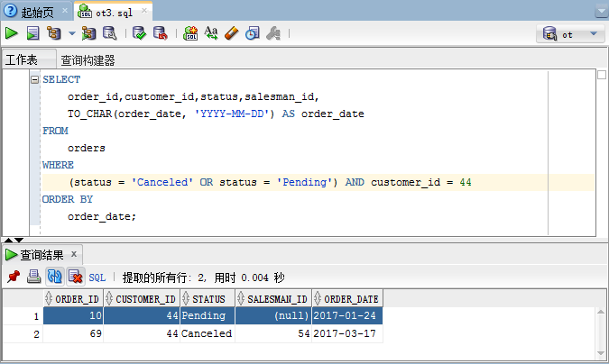Viewport: 609px width, 364px height.
Task: Click the Commit icon in toolbar
Action: pos(139,33)
